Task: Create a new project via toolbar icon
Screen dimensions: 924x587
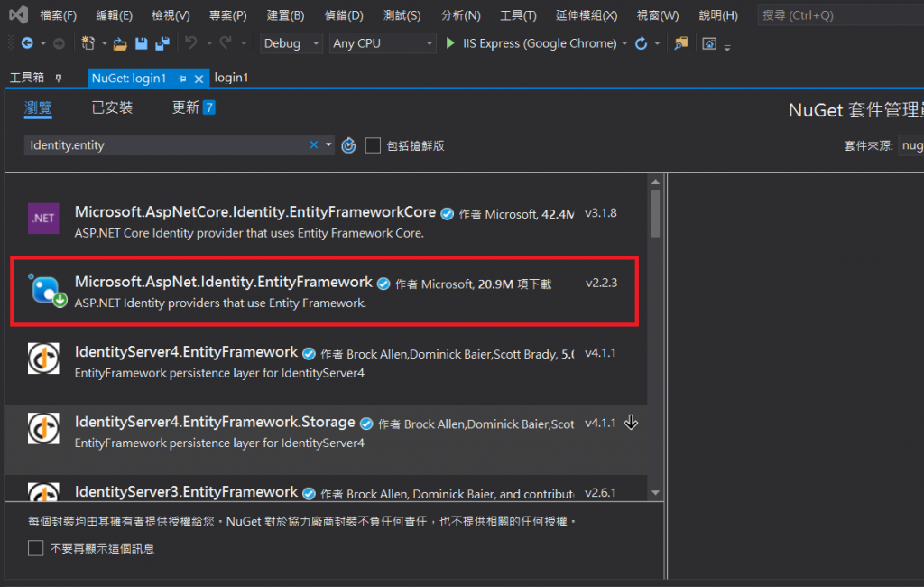Action: pyautogui.click(x=88, y=43)
